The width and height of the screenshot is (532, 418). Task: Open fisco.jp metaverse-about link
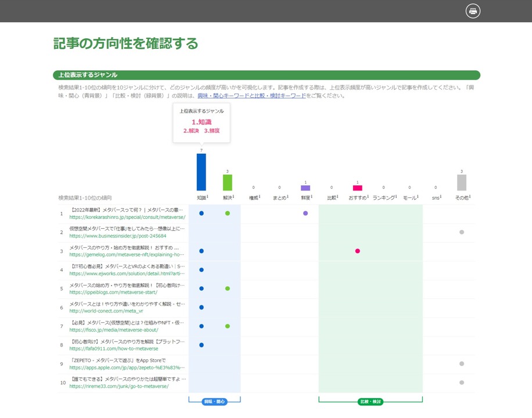click(x=114, y=330)
